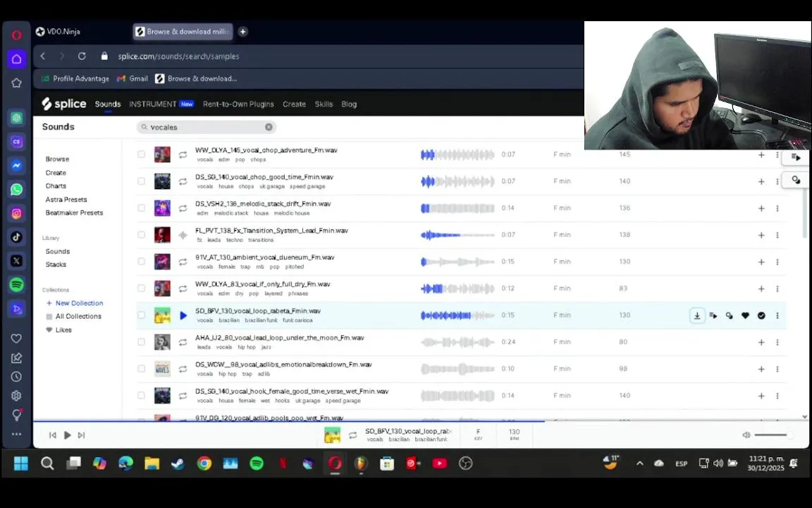Open X (Twitter) in the Opera sidebar

point(17,261)
